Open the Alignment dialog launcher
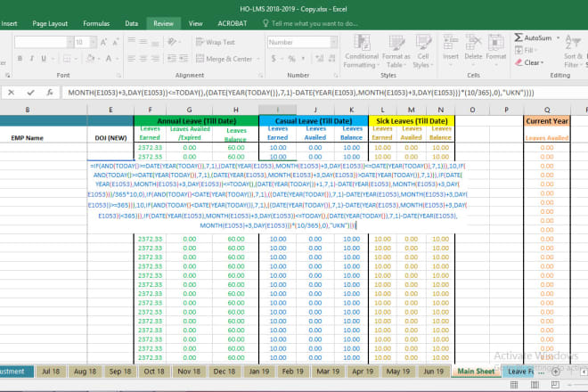The height and width of the screenshot is (392, 588). 261,76
